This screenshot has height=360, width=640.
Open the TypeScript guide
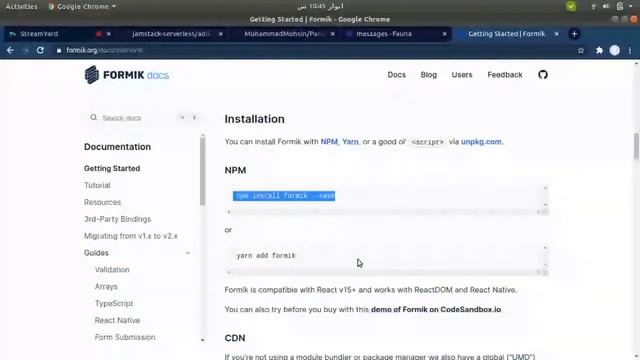click(114, 303)
